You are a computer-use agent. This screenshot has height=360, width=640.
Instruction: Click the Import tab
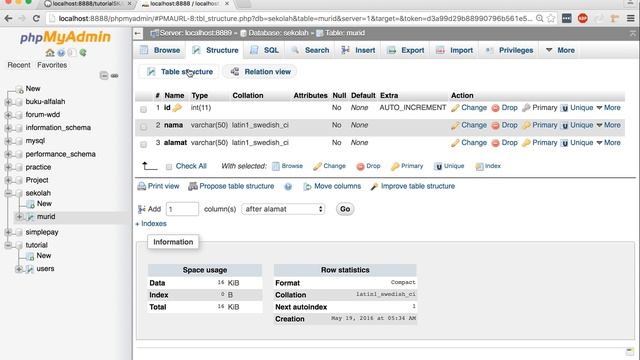click(x=454, y=50)
